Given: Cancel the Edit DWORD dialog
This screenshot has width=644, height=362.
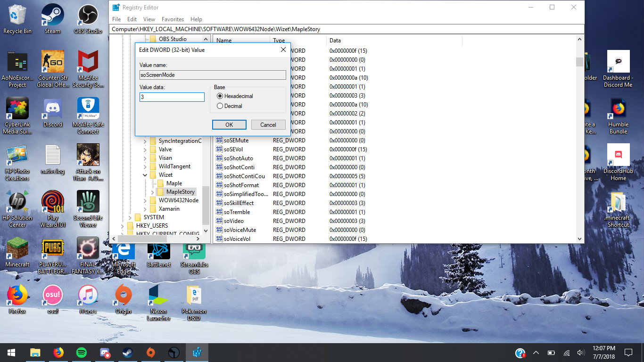Looking at the screenshot, I should tap(268, 125).
